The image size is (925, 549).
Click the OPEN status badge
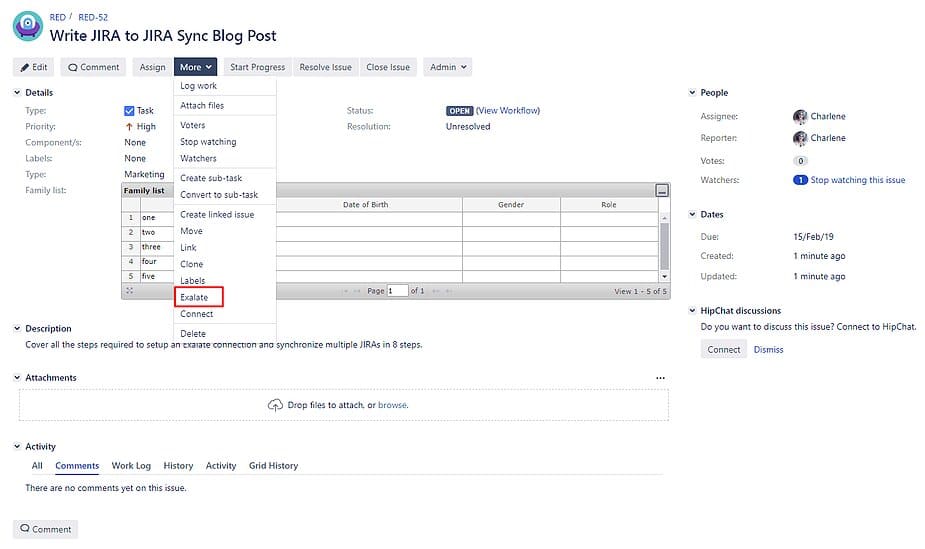point(460,111)
